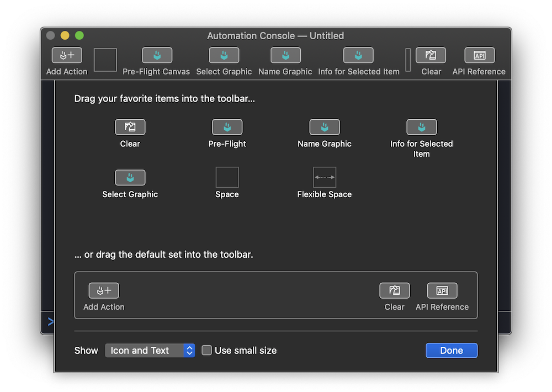Enable the Use small size checkbox
Image resolution: width=552 pixels, height=392 pixels.
coord(206,350)
